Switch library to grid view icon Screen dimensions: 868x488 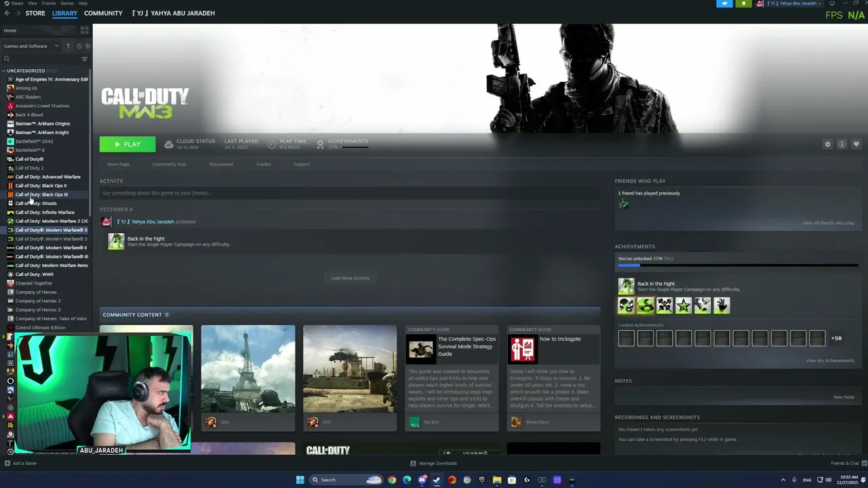[85, 30]
